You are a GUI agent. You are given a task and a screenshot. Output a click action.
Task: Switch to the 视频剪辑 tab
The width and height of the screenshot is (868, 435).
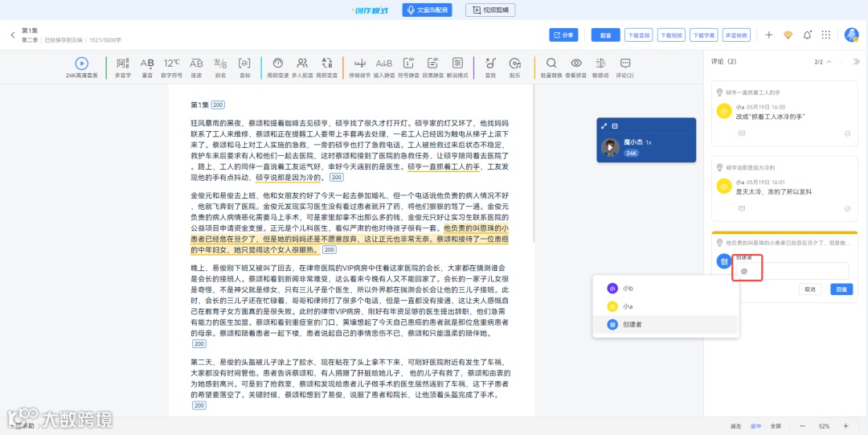[490, 10]
